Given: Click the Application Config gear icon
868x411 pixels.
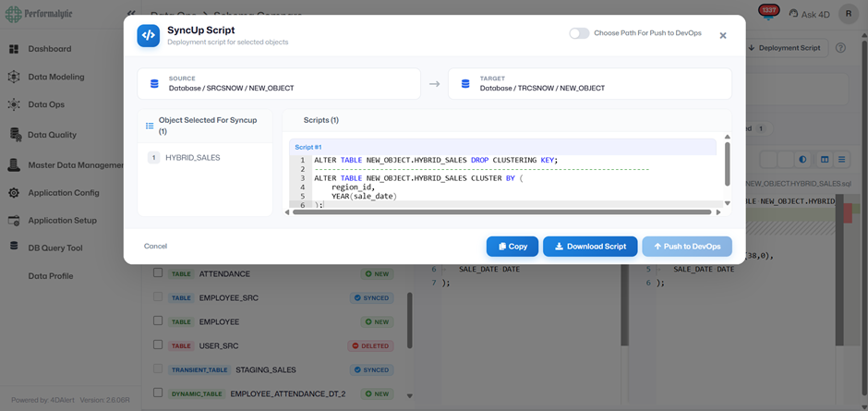Looking at the screenshot, I should point(14,193).
